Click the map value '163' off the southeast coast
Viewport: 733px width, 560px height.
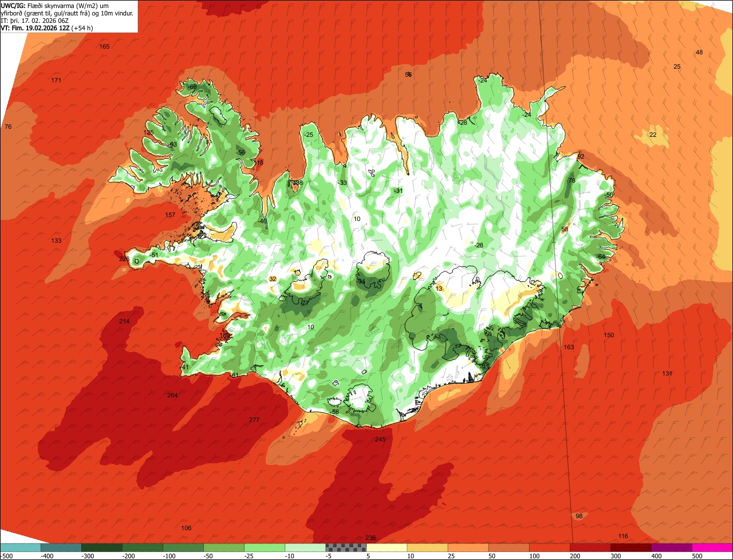[x=569, y=347]
